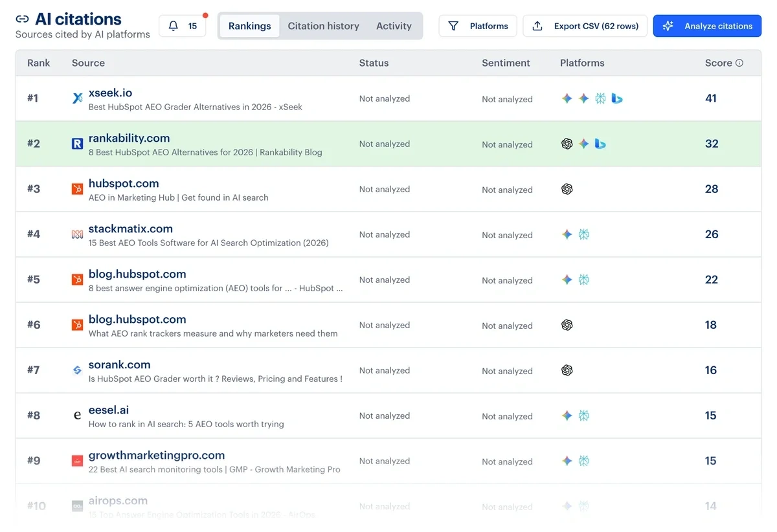Click the Score column info icon

(x=739, y=63)
